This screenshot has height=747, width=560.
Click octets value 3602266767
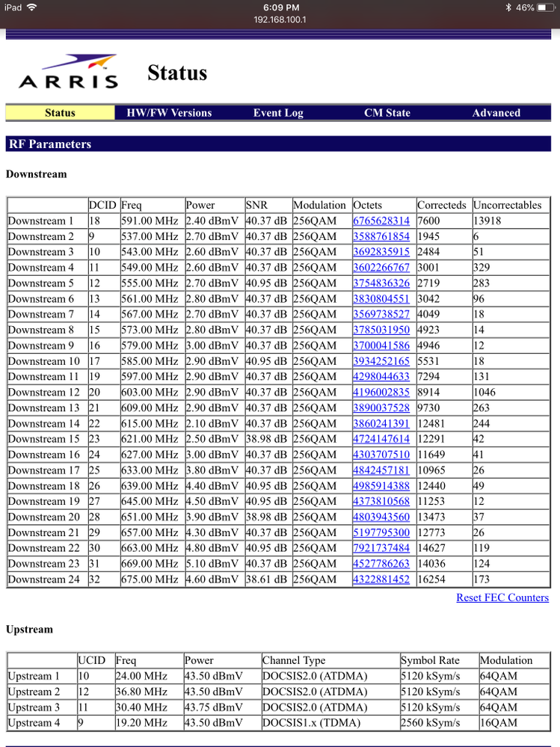381,268
